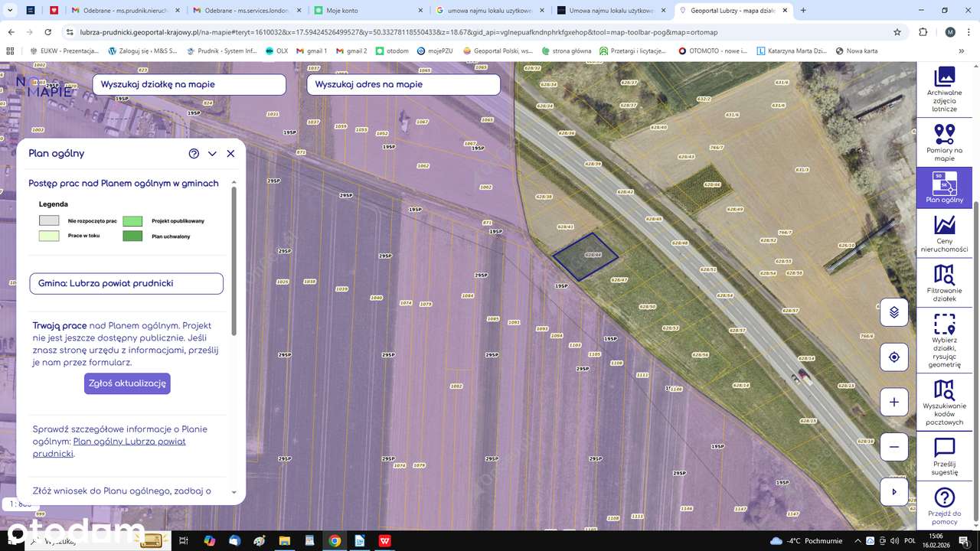The image size is (980, 551).
Task: Open browser extensions puzzle icon
Action: point(923,32)
